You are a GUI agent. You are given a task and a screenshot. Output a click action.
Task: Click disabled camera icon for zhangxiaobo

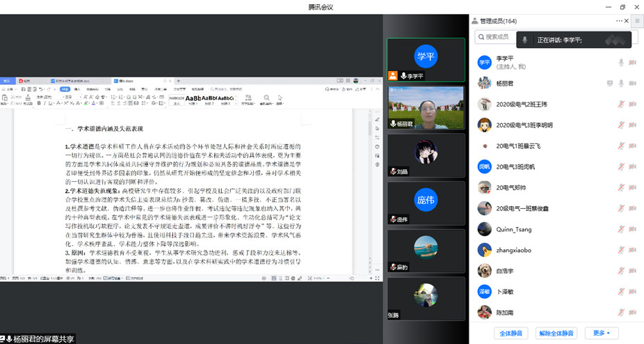point(633,250)
